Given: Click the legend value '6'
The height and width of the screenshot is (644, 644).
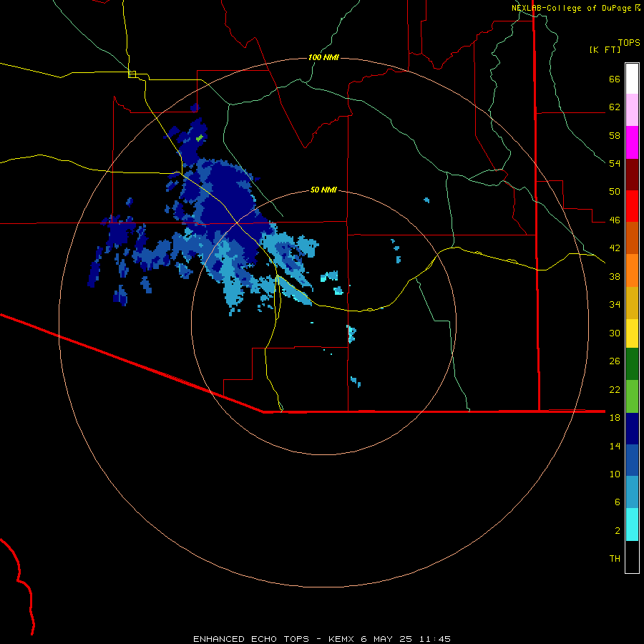Looking at the screenshot, I should tap(618, 502).
